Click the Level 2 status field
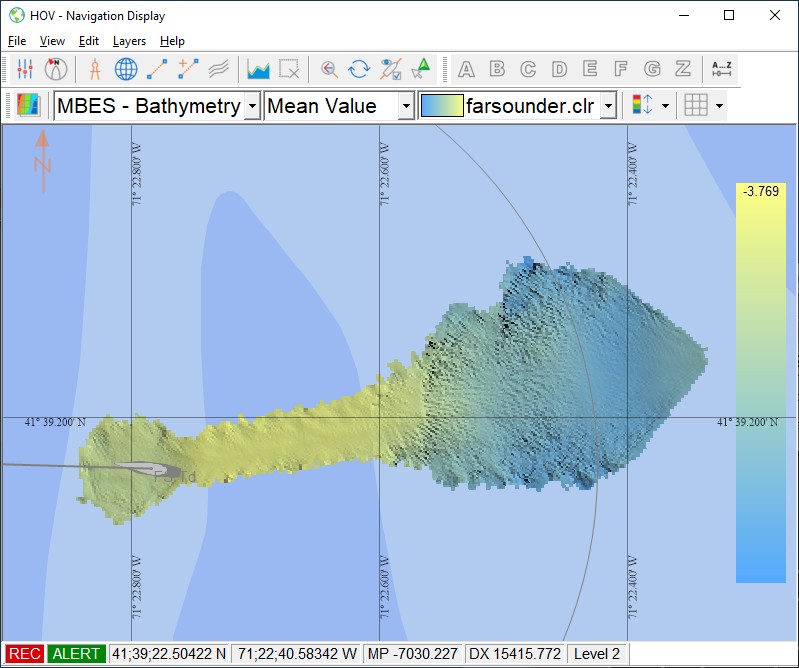Screen dimensions: 799x668 (597, 654)
